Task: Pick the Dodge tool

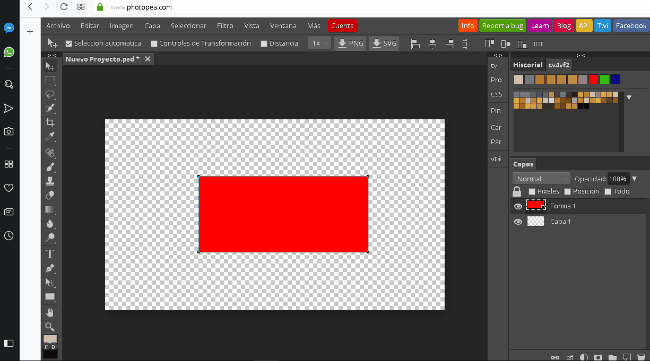Action: point(50,238)
